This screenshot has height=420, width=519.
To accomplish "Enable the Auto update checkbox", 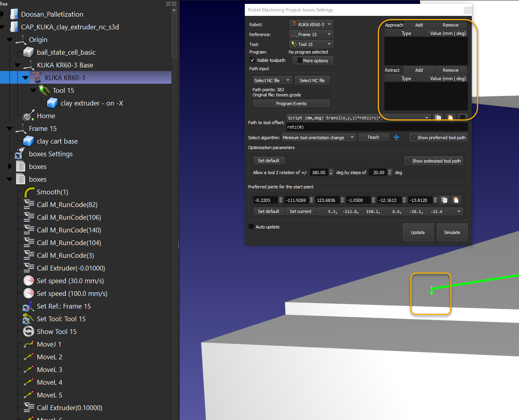I will [251, 227].
